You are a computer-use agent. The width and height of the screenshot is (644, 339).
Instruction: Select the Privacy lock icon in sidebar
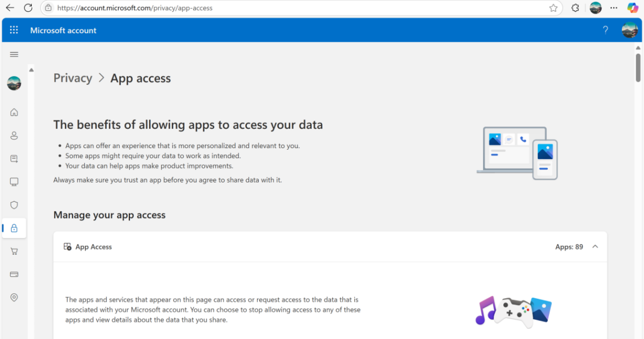click(14, 228)
